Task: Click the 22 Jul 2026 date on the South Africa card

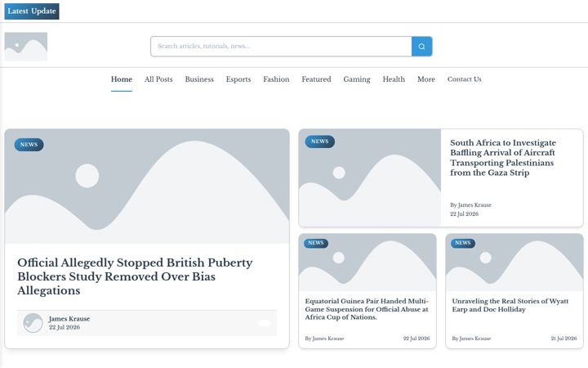Action: 464,214
